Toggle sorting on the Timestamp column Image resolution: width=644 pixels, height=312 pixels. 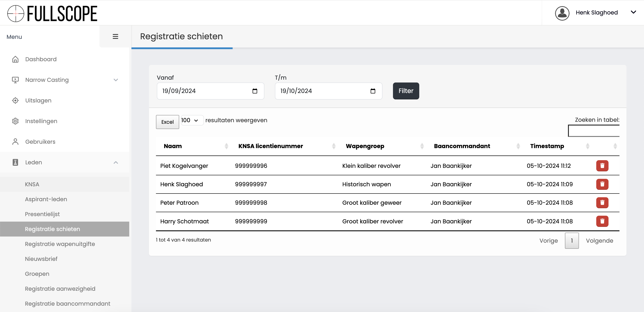[588, 146]
